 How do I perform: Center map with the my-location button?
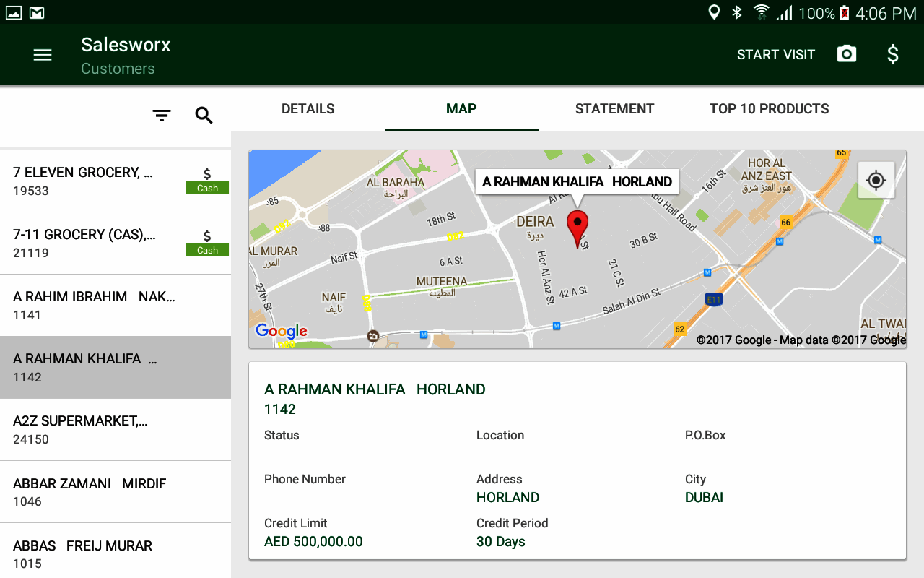[876, 180]
